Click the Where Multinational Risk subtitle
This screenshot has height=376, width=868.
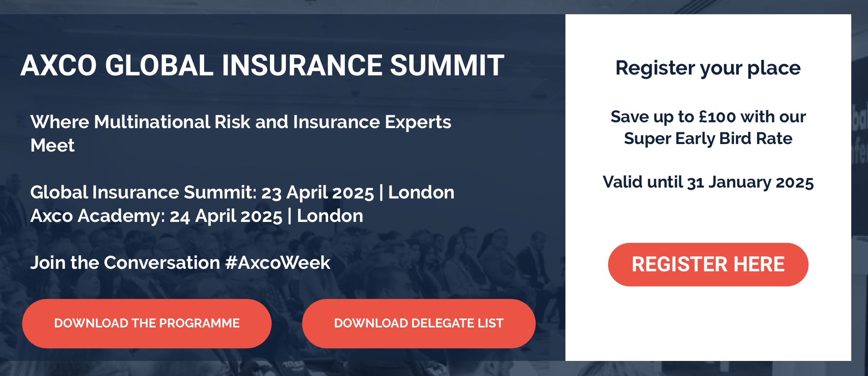241,122
